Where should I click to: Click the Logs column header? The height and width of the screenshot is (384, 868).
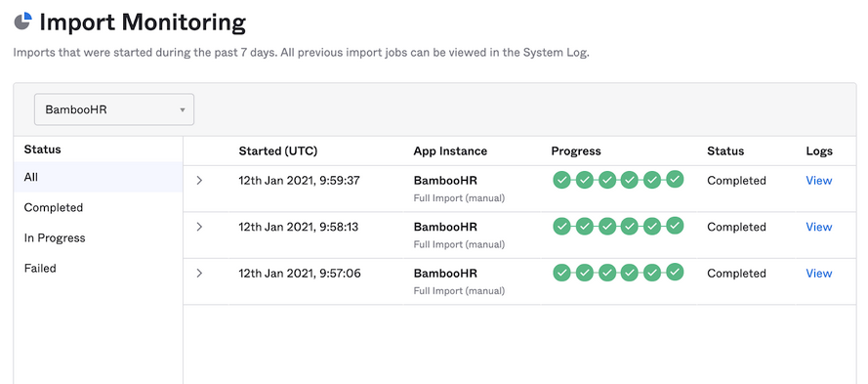click(x=819, y=151)
